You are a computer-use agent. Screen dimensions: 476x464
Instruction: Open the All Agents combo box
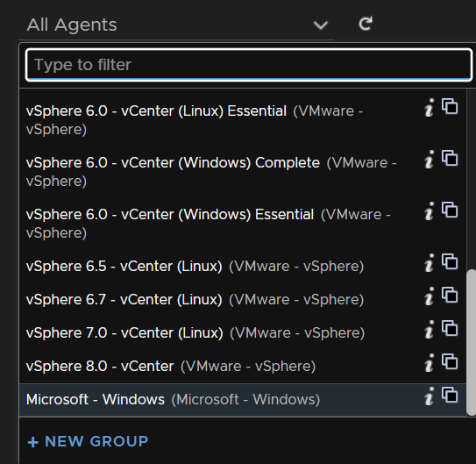(x=176, y=25)
